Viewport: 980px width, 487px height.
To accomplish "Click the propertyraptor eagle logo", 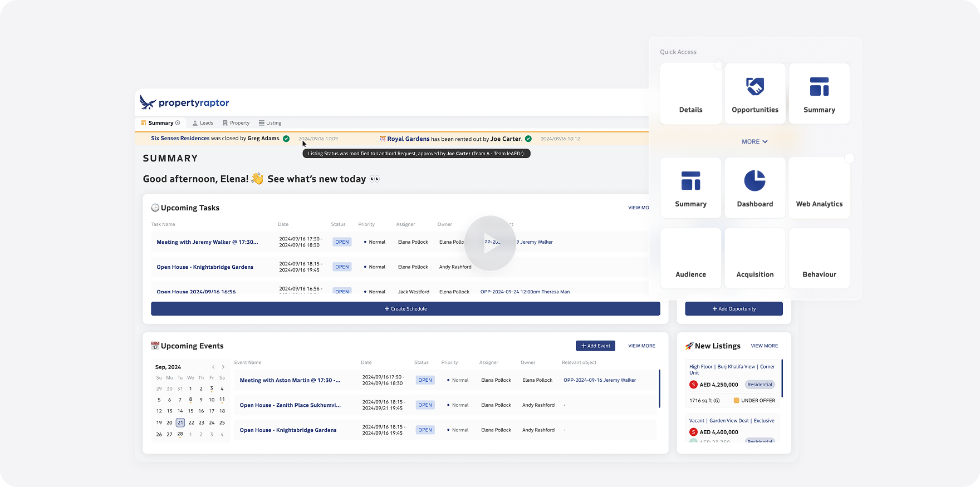I will pos(148,102).
